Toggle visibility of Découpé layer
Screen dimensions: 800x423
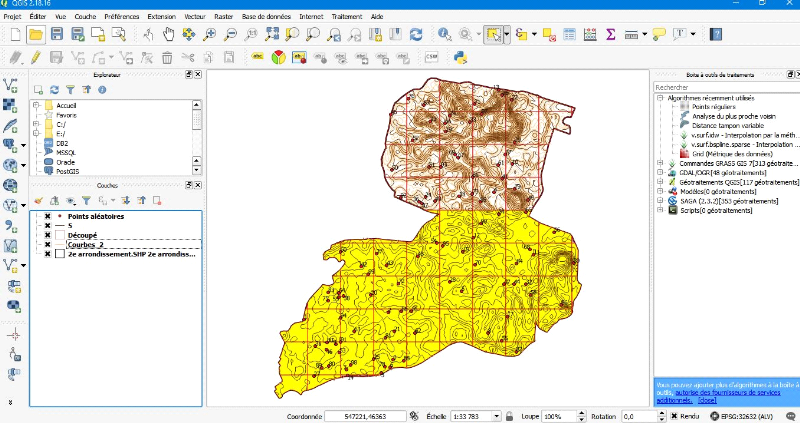[47, 235]
